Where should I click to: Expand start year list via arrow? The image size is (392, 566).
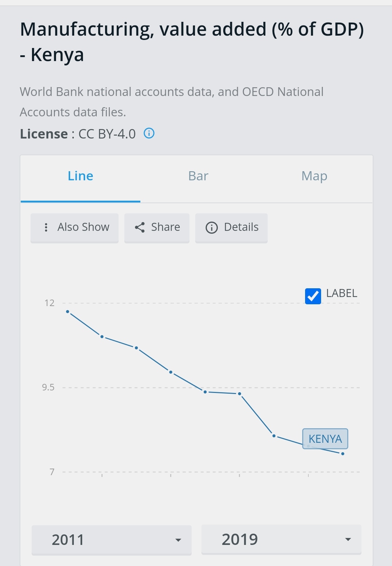coord(178,540)
